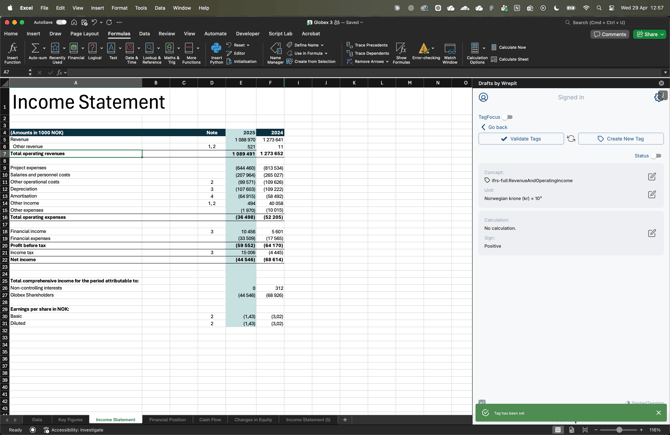
Task: Toggle the Status switch
Action: [x=656, y=156]
